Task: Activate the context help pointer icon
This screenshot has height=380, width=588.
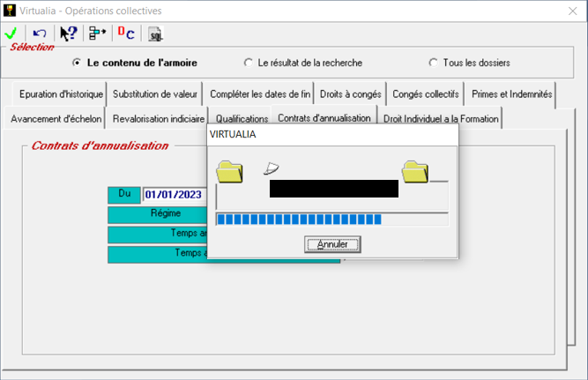Action: click(69, 34)
